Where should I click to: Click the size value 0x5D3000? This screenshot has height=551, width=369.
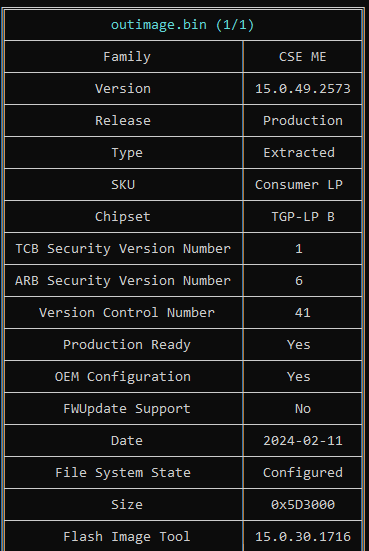click(x=303, y=504)
